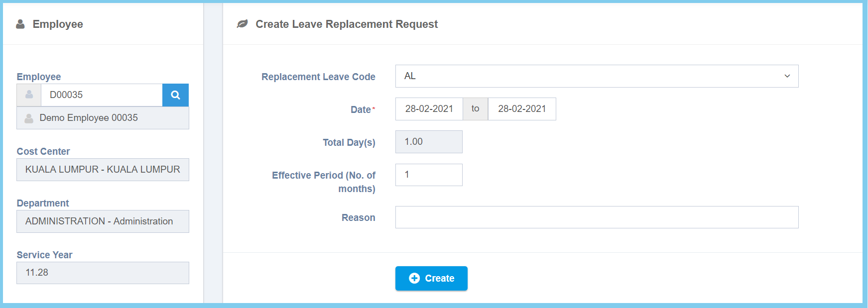
Task: Click the employee ID field containing D00035
Action: (102, 95)
